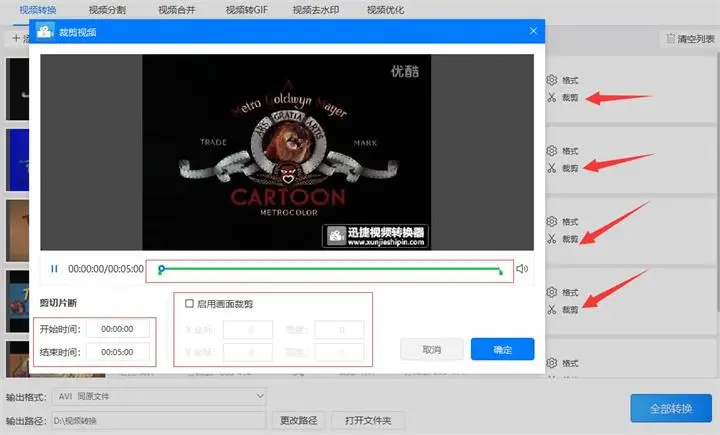Open 格式 settings for the third video
The width and height of the screenshot is (720, 435).
tap(563, 221)
